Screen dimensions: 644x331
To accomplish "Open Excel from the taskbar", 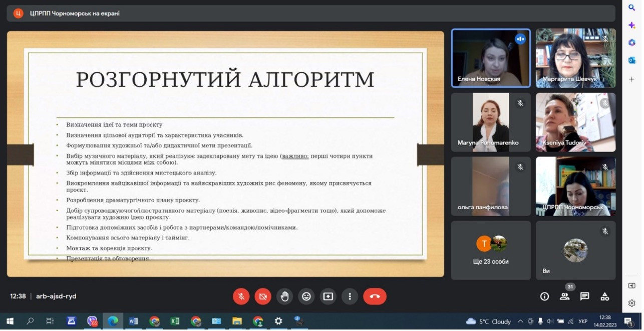I will pos(175,321).
